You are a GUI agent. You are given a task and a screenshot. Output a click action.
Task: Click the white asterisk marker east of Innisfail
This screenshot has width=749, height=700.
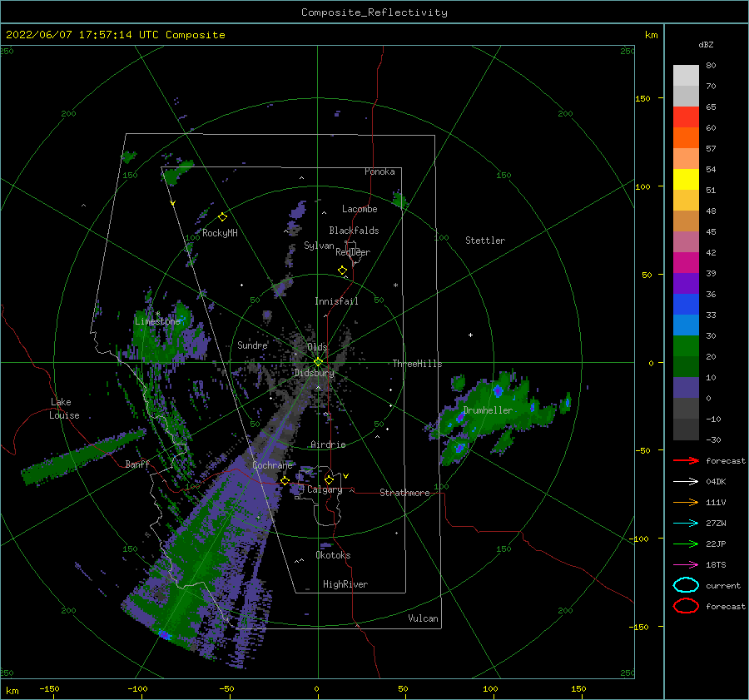pyautogui.click(x=395, y=285)
